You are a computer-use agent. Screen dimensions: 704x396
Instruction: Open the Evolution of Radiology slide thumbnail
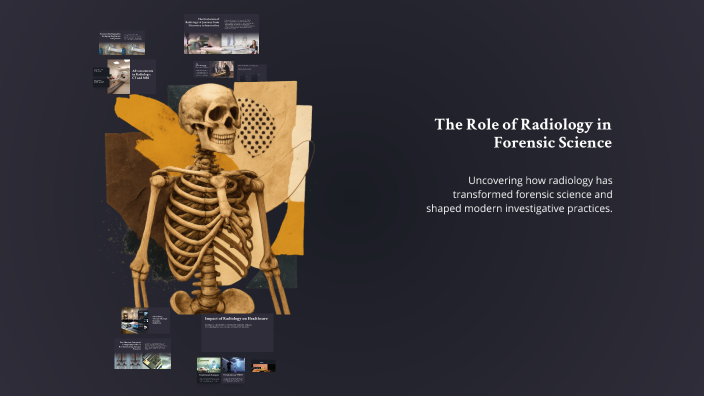coord(221,34)
